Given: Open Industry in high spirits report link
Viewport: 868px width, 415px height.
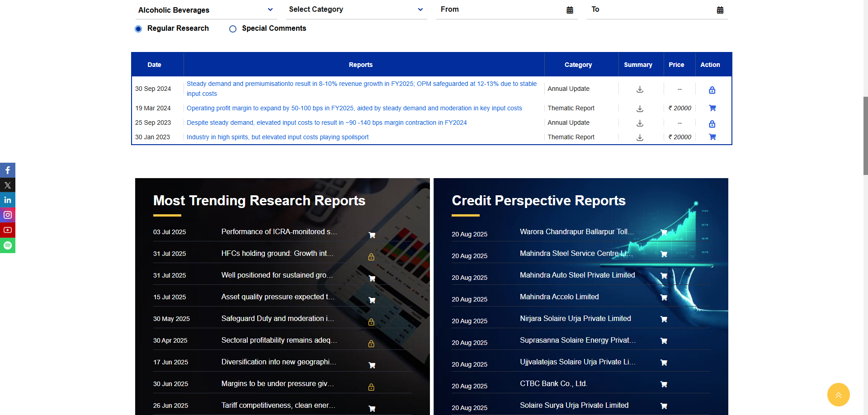Looking at the screenshot, I should click(x=278, y=137).
